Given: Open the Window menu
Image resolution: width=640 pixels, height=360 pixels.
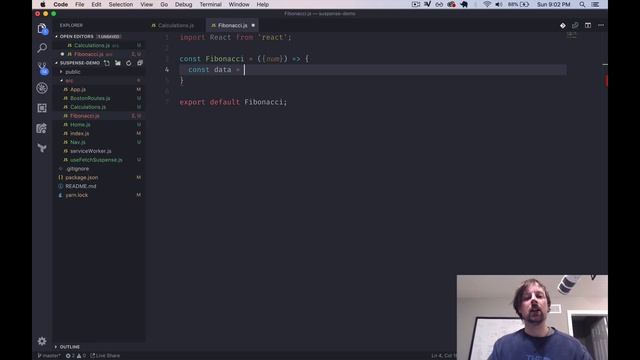Looking at the screenshot, I should [x=239, y=4].
